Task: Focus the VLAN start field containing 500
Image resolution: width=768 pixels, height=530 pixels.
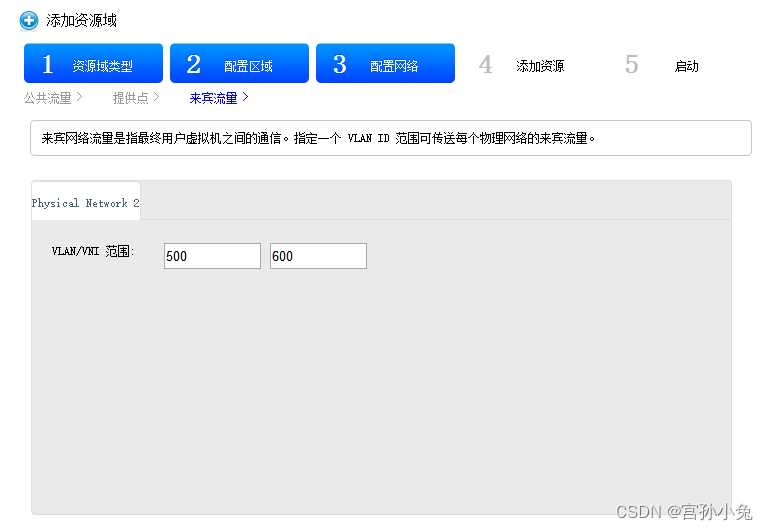Action: 212,256
